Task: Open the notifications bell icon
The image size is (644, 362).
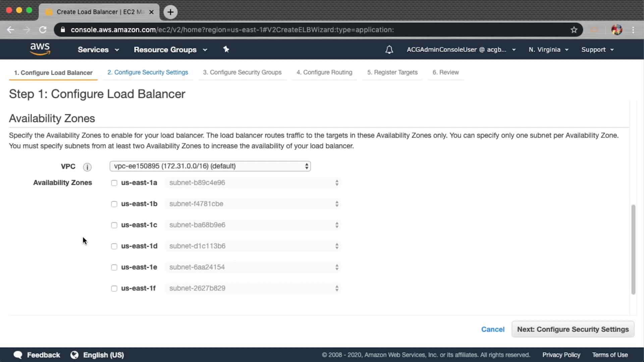Action: [x=389, y=50]
